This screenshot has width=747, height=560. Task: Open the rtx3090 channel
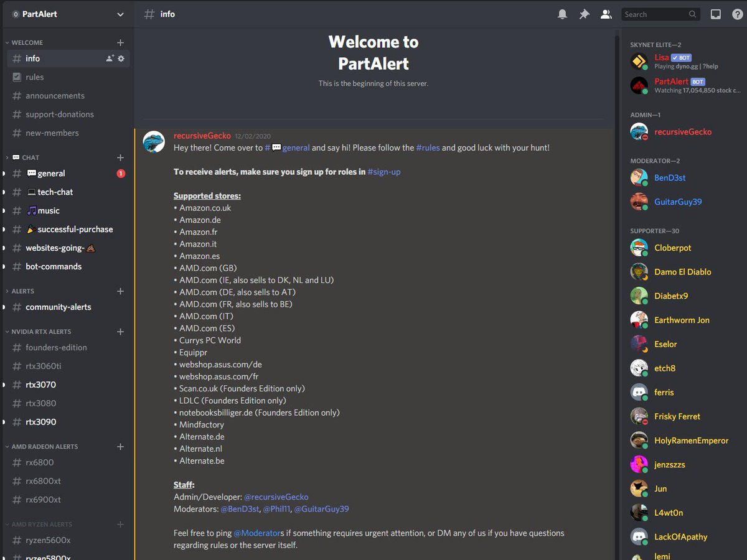coord(68,422)
